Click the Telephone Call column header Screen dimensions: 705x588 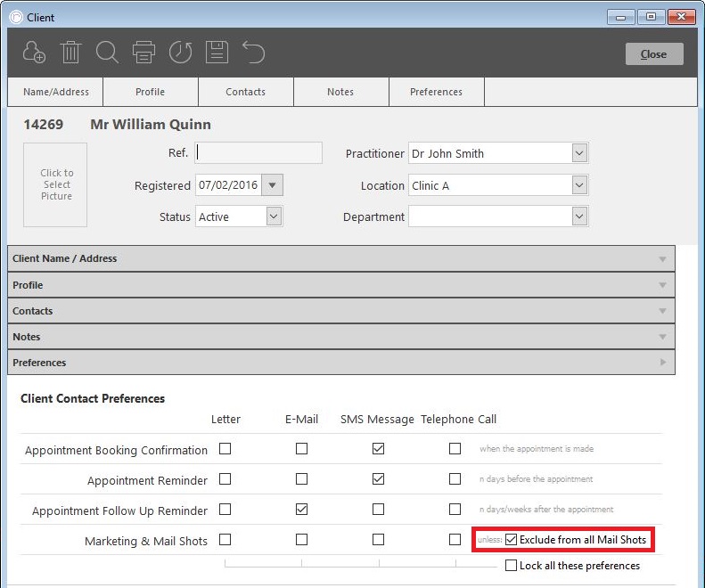point(459,420)
